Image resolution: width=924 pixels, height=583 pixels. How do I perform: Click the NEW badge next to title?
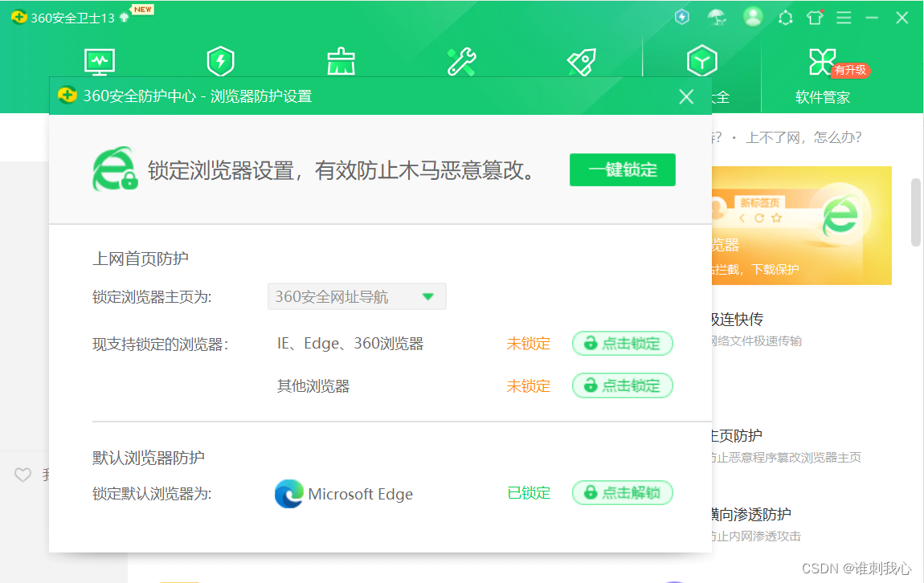click(142, 10)
